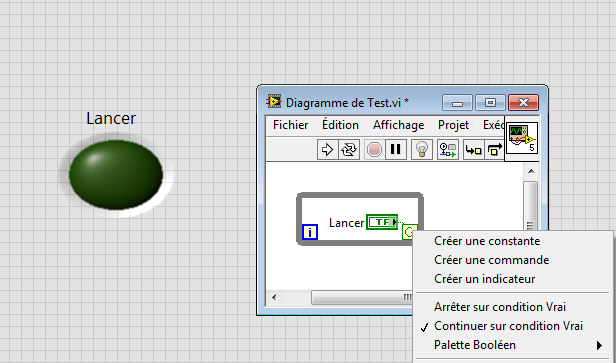616x363 pixels.
Task: Open the Projet menu
Action: (x=453, y=125)
